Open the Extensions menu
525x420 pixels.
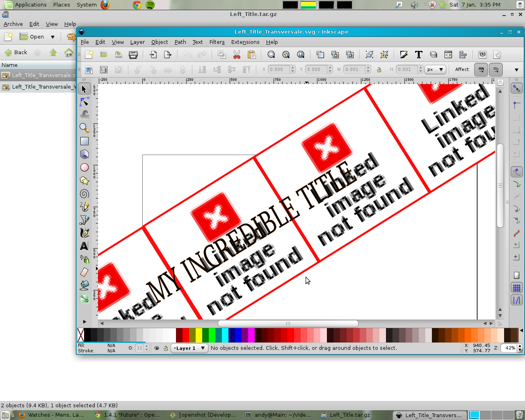245,42
